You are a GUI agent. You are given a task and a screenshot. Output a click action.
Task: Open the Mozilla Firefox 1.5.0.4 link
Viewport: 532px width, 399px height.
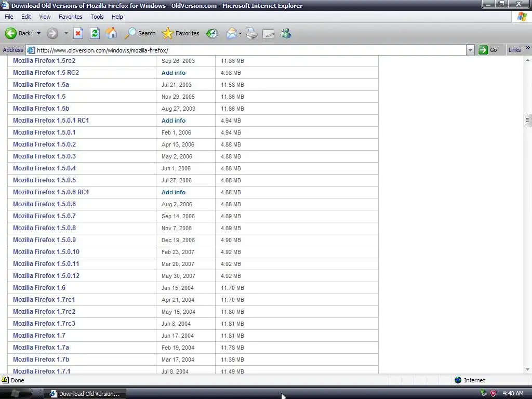[x=44, y=168]
